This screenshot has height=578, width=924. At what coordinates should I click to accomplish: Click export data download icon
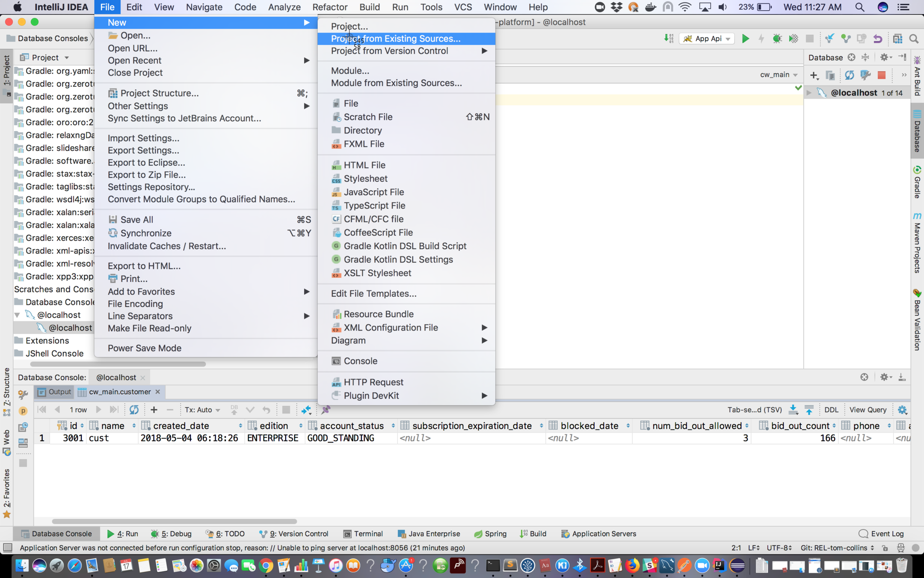point(793,410)
